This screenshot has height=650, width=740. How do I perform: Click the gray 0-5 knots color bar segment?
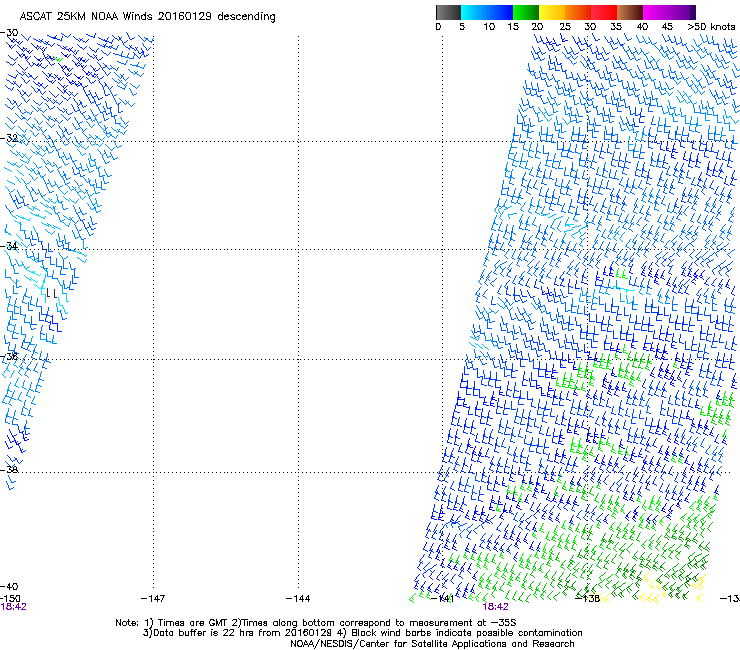[x=448, y=12]
